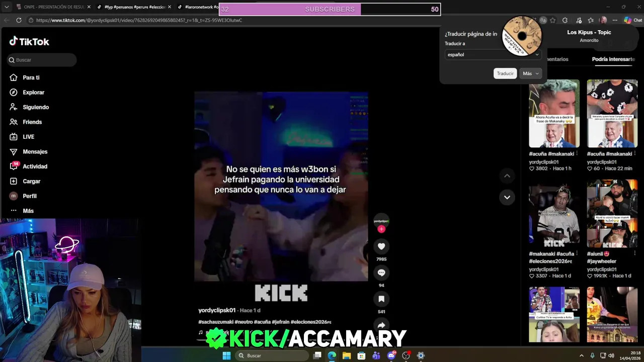Open the #aiunii #jaywheeler video thumbnail
The height and width of the screenshot is (362, 644).
coord(612,213)
